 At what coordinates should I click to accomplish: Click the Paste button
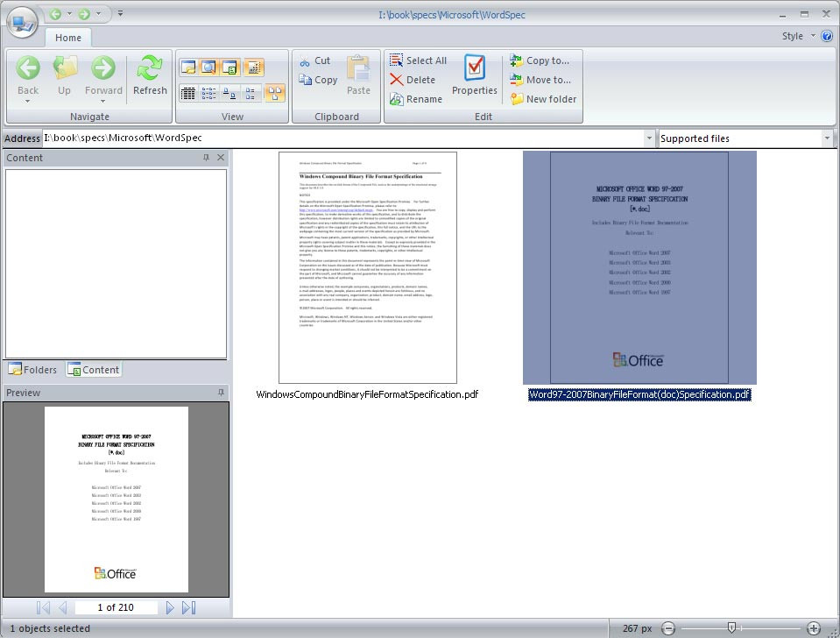pyautogui.click(x=358, y=75)
